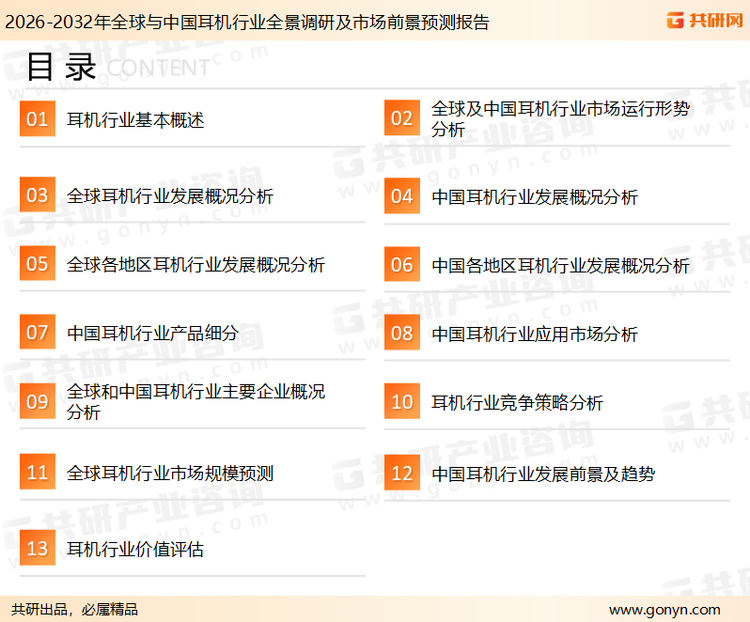
Task: Click the orange 08 number box
Action: point(402,333)
